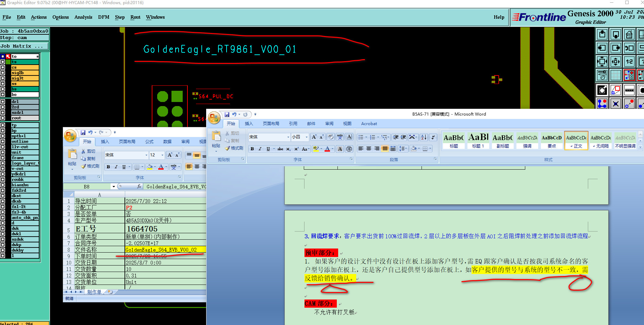
Task: Click Save icon in Excel quick access toolbar
Action: tap(83, 132)
